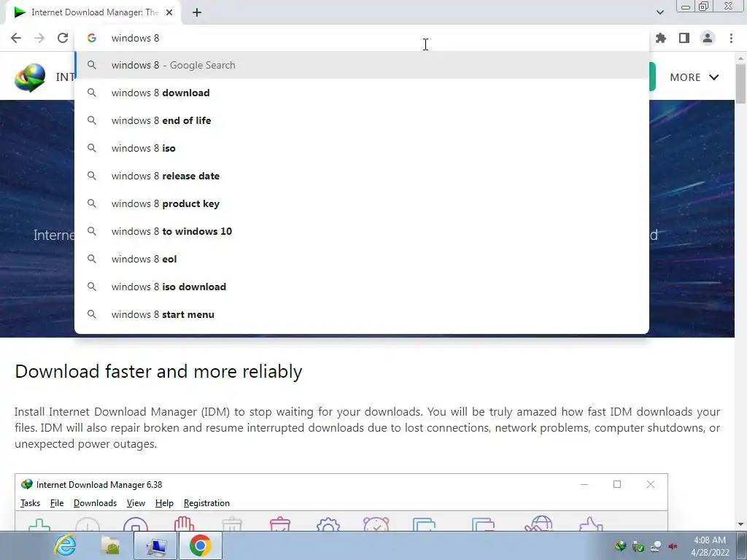Click the Google icon in the address bar
The image size is (747, 560).
[92, 38]
